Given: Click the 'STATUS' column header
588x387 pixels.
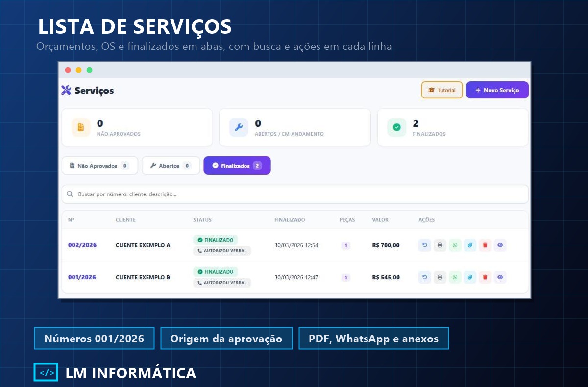Looking at the screenshot, I should (x=202, y=220).
